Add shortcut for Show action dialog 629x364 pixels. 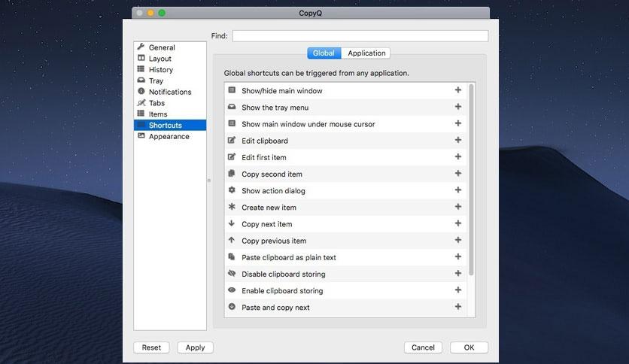(457, 190)
